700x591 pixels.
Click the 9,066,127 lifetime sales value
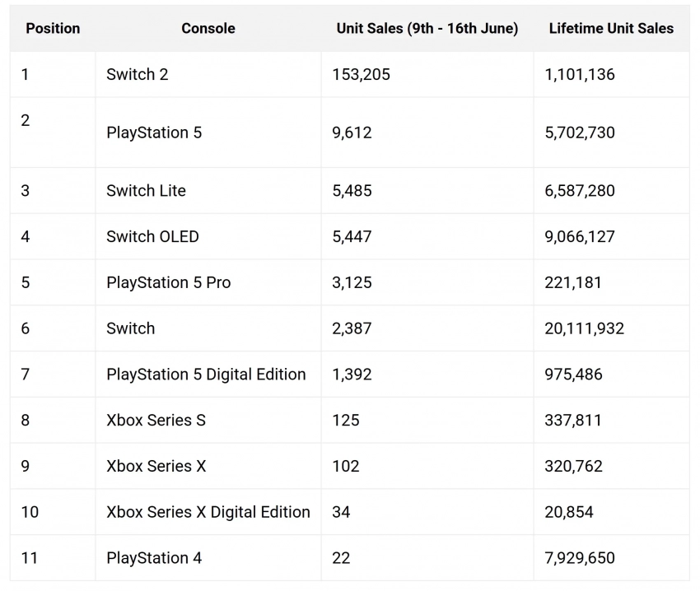coord(580,237)
